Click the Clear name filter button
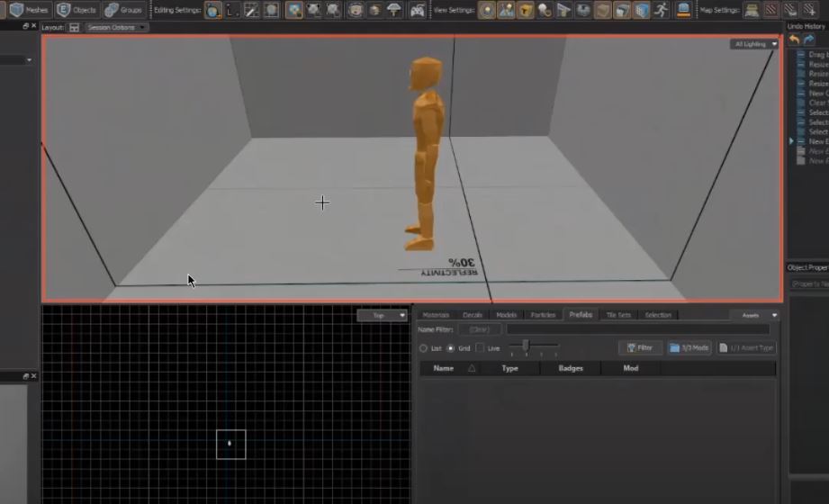 [480, 329]
